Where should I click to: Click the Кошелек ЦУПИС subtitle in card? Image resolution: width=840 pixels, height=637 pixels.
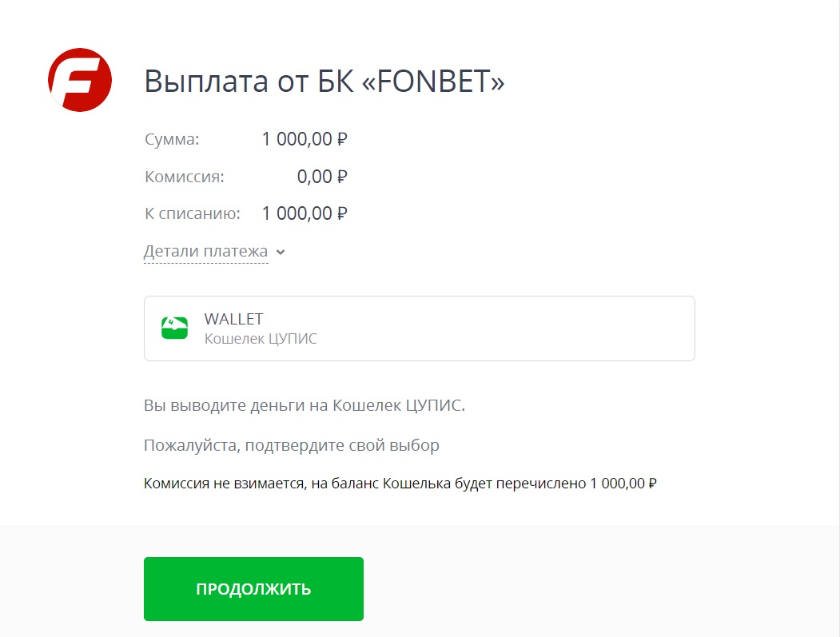[x=261, y=339]
